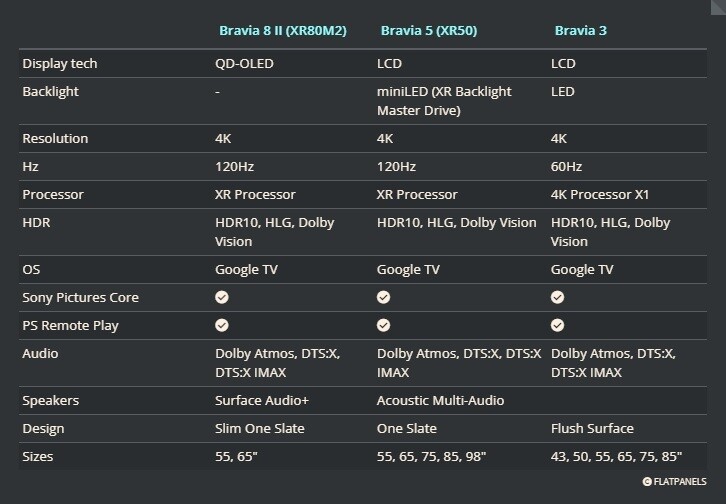Click the Flush Surface design cell
Screen dimensions: 726x504
592,428
